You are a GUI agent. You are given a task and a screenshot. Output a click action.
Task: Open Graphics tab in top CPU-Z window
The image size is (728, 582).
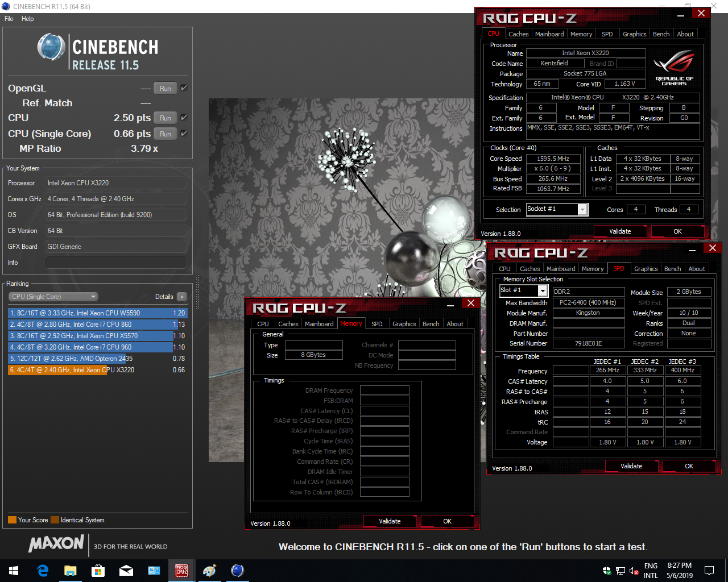click(634, 34)
